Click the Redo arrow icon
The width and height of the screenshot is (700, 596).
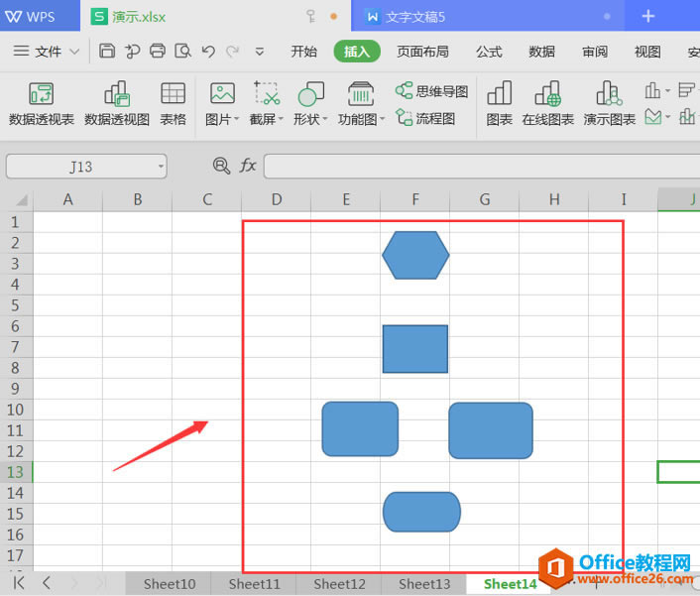coord(232,52)
